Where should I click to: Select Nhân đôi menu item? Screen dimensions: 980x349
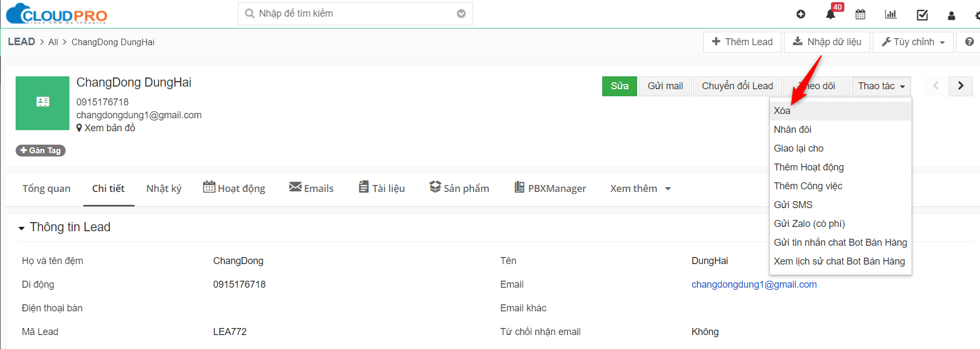[x=840, y=130]
